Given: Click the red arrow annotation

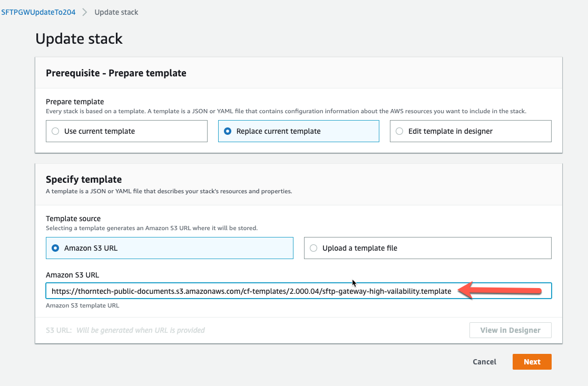Looking at the screenshot, I should [499, 291].
